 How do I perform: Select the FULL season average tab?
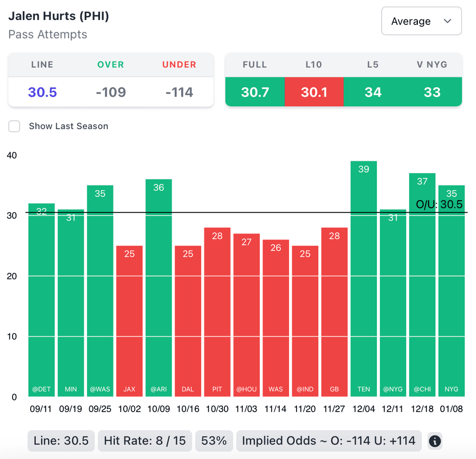255,92
